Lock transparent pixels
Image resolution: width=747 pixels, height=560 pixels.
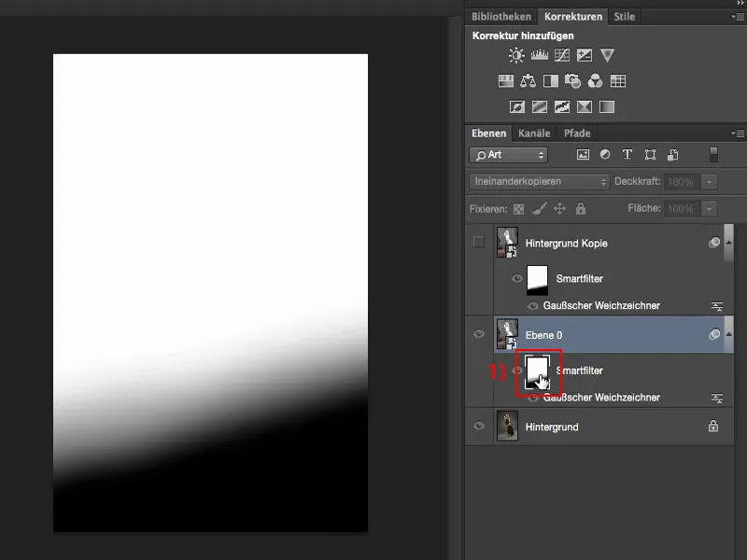519,209
